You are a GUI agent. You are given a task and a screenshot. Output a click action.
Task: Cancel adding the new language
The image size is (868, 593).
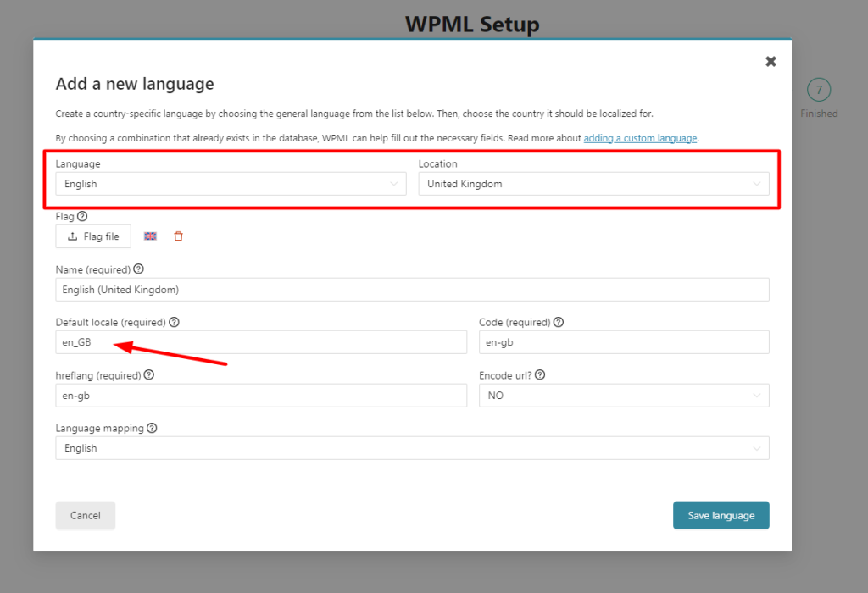pos(86,515)
